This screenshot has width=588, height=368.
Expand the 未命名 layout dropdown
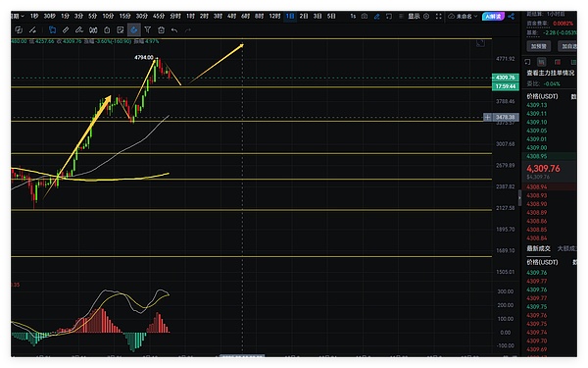coord(464,16)
